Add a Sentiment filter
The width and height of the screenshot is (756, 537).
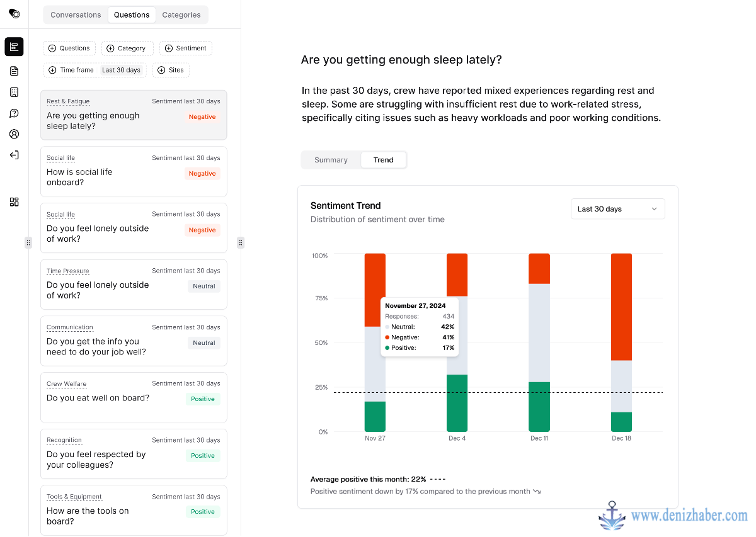coord(186,48)
